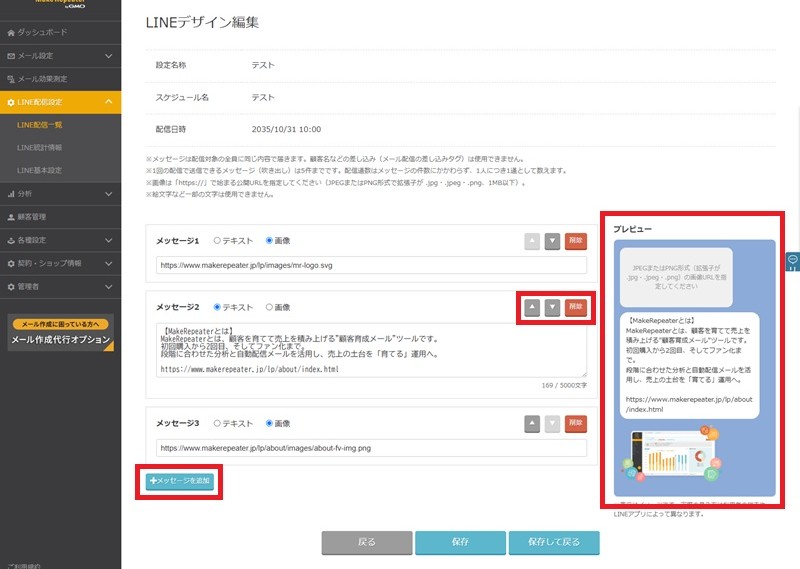This screenshot has height=569, width=800.
Task: Select LINE統計情報 submenu item
Action: point(39,147)
